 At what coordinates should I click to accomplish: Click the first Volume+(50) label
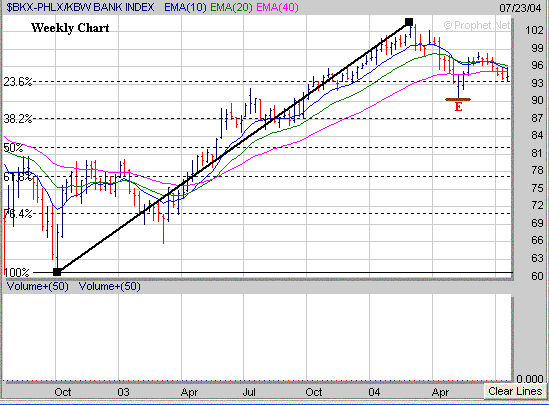37,286
